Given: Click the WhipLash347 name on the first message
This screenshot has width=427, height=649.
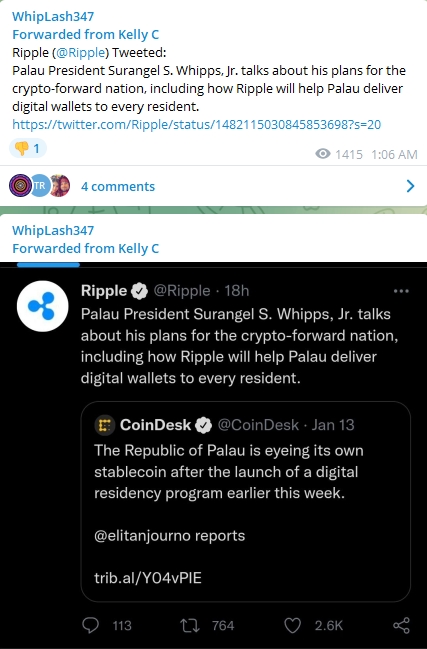Looking at the screenshot, I should coord(53,17).
